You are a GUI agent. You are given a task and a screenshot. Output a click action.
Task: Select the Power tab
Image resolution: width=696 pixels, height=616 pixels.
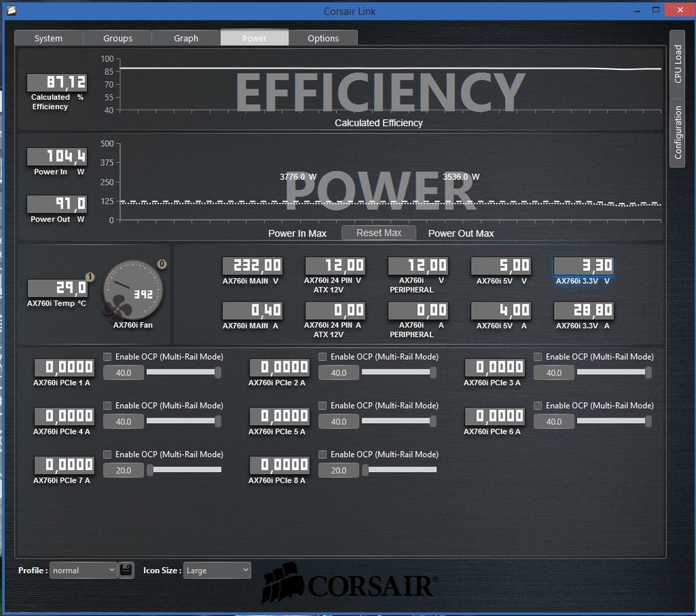[255, 38]
